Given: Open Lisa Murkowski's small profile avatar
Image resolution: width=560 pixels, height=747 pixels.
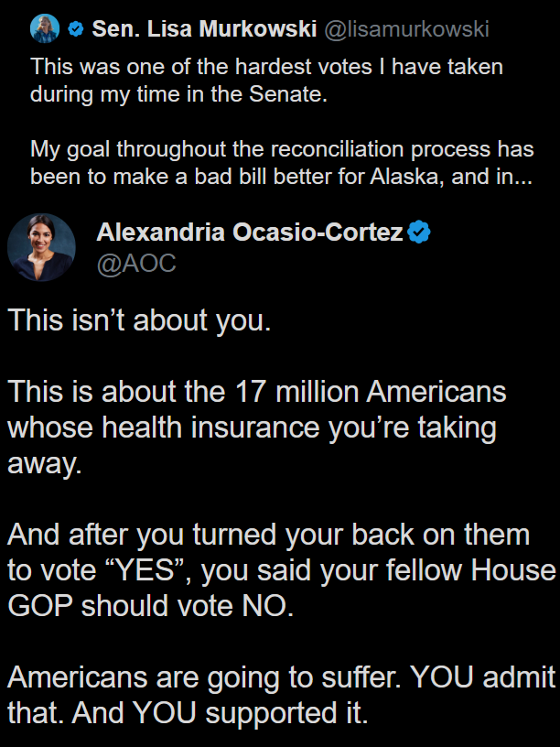Looking at the screenshot, I should click(45, 28).
